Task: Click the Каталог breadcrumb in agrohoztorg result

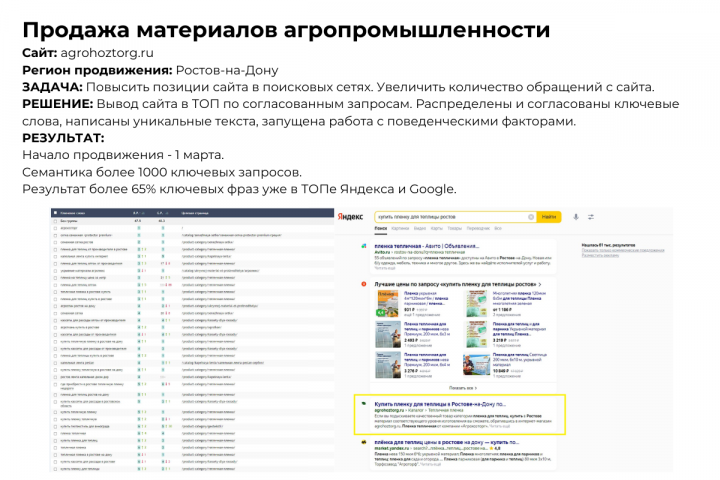Action: 416,410
